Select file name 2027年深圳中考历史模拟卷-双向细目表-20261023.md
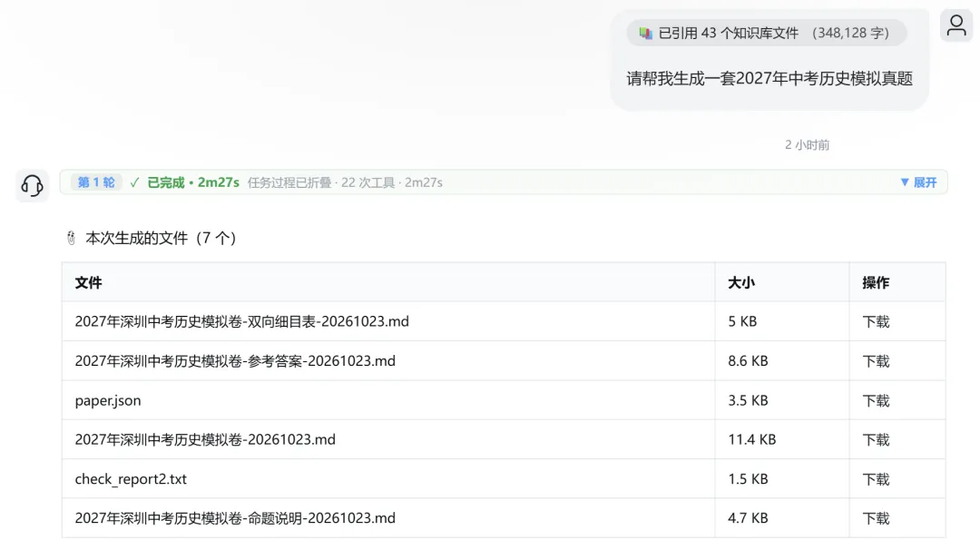Screen dimensions: 980x550 coord(242,322)
